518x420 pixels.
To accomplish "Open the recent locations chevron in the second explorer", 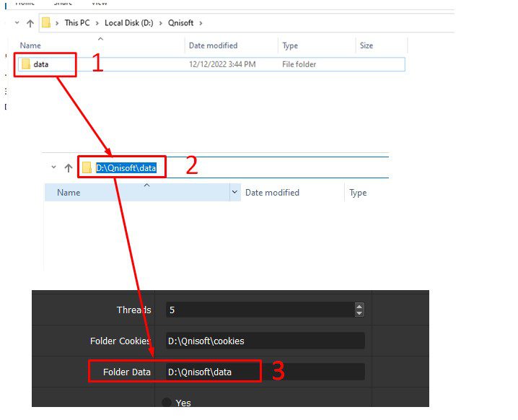I will point(53,167).
